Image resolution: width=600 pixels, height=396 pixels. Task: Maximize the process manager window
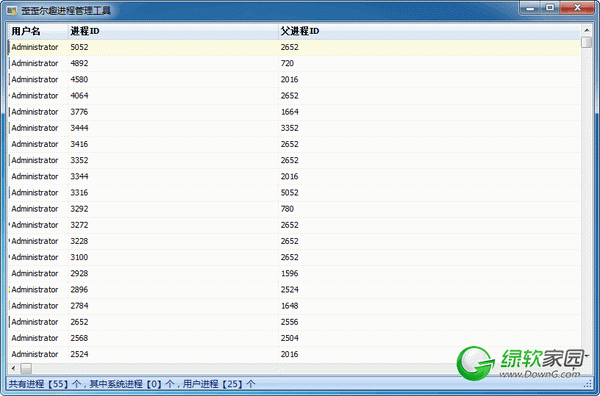click(550, 8)
